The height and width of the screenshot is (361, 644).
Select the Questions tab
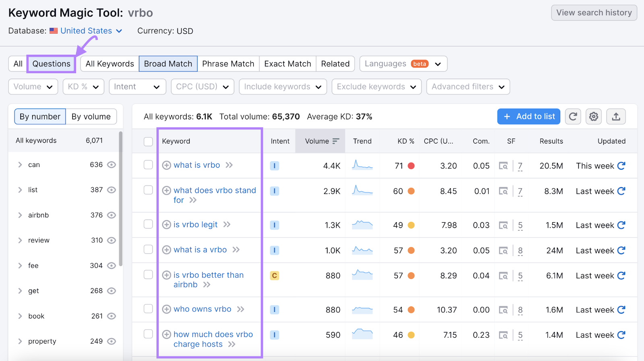tap(51, 64)
